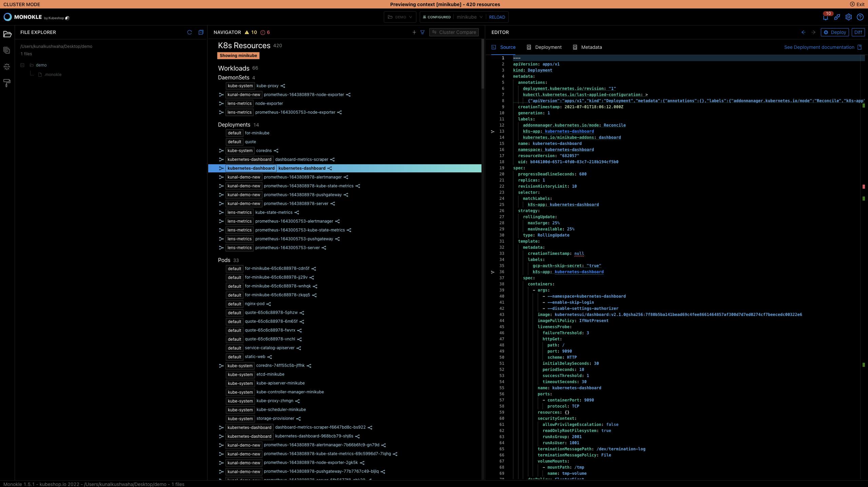This screenshot has width=868, height=487.
Task: Show incoming links of coredns deployment
Action: (221, 151)
